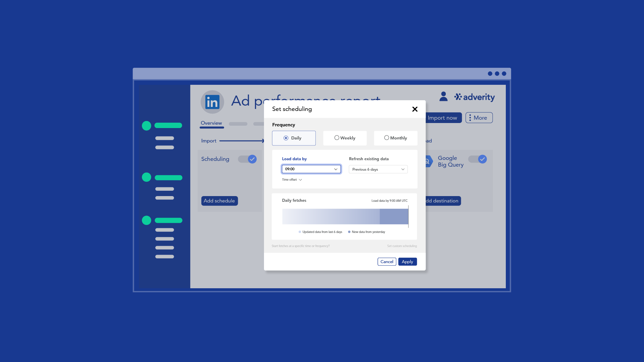The width and height of the screenshot is (644, 362).
Task: Select the Daily frequency option
Action: click(x=293, y=138)
